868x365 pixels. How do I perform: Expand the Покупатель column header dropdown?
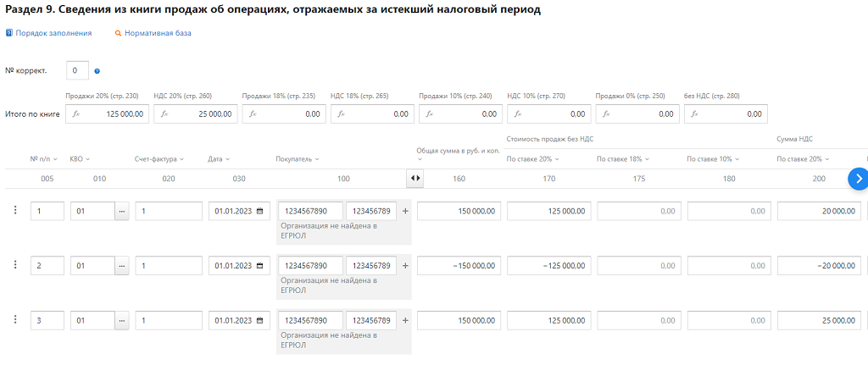click(299, 158)
